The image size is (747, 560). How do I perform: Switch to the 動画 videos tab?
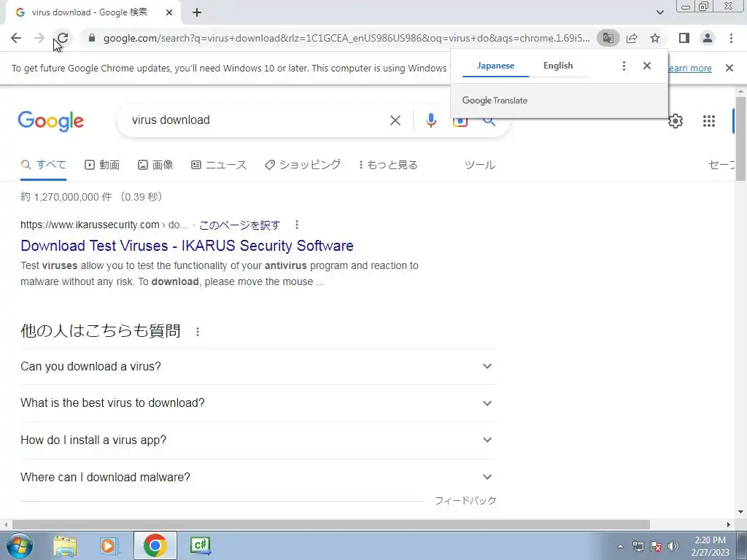coord(102,165)
